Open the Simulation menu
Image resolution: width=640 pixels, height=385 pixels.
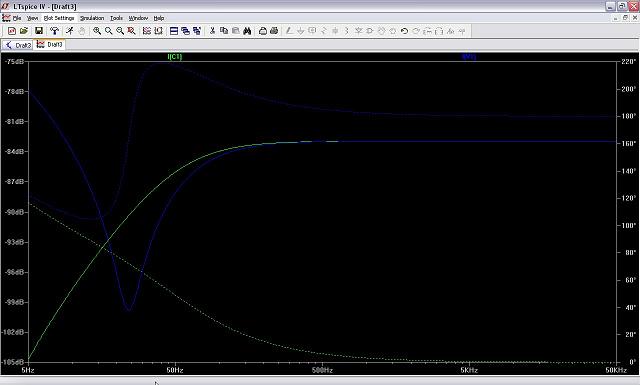pos(92,18)
